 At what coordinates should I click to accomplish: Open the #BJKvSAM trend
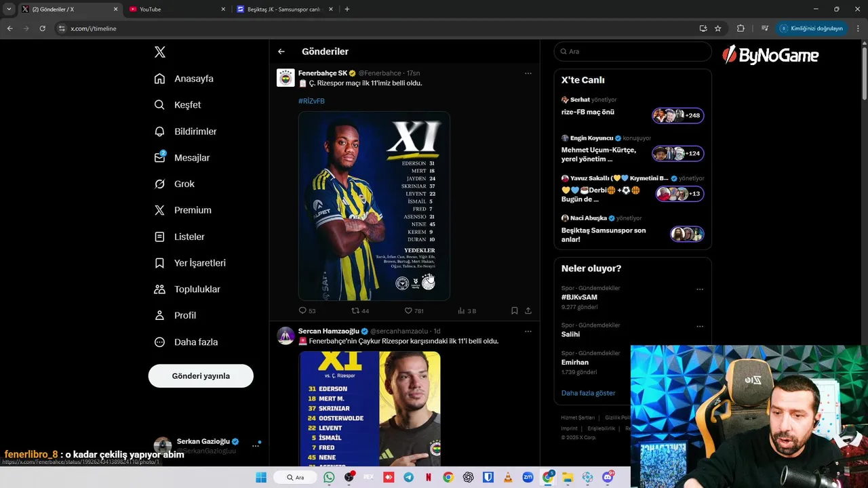[579, 298]
